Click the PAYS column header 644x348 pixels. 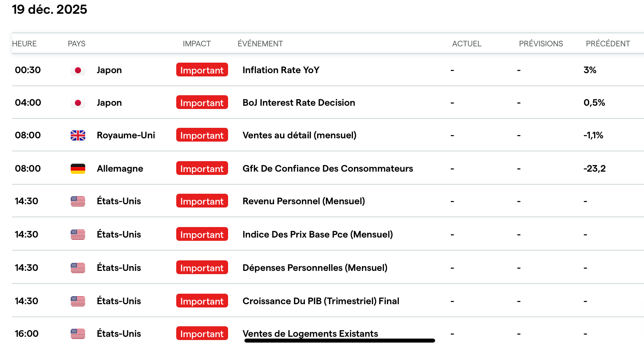[77, 43]
